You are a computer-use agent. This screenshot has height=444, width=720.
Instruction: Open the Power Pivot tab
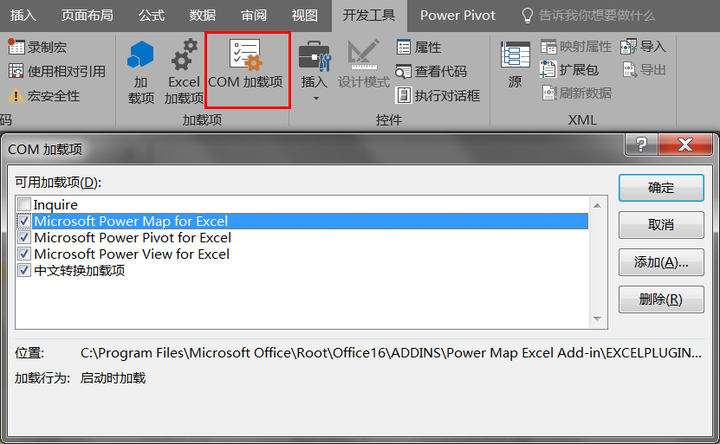coord(458,16)
